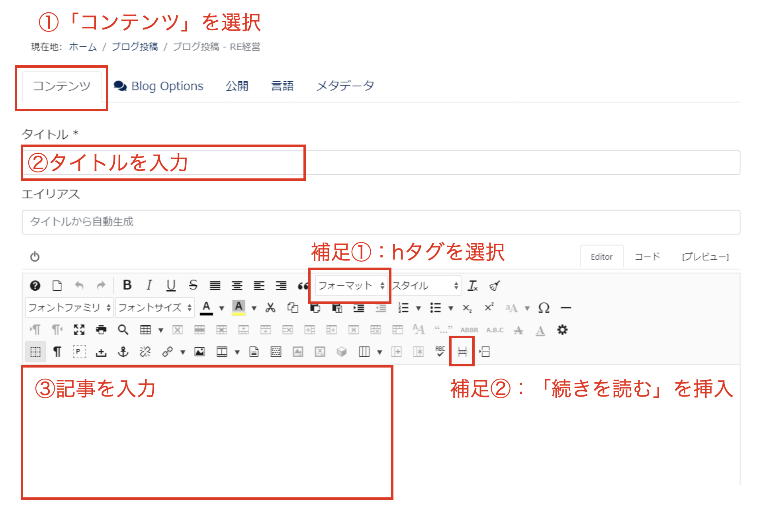Click the anchor icon in the toolbar
This screenshot has height=532, width=759.
click(x=123, y=352)
